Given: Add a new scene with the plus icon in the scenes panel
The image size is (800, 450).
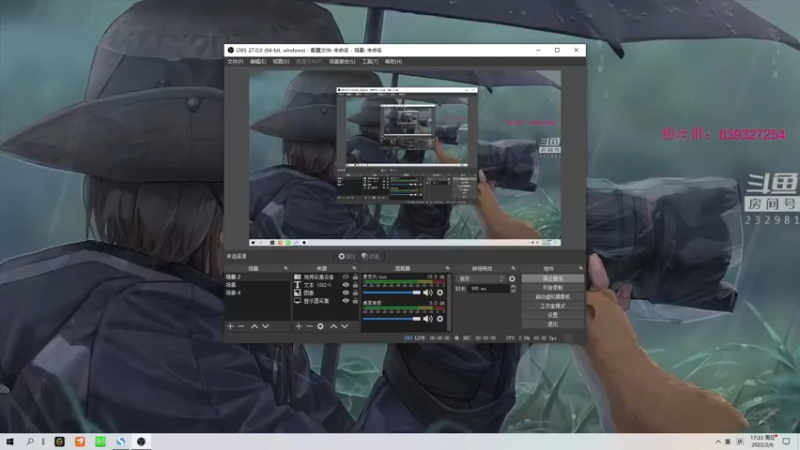Looking at the screenshot, I should coord(230,326).
